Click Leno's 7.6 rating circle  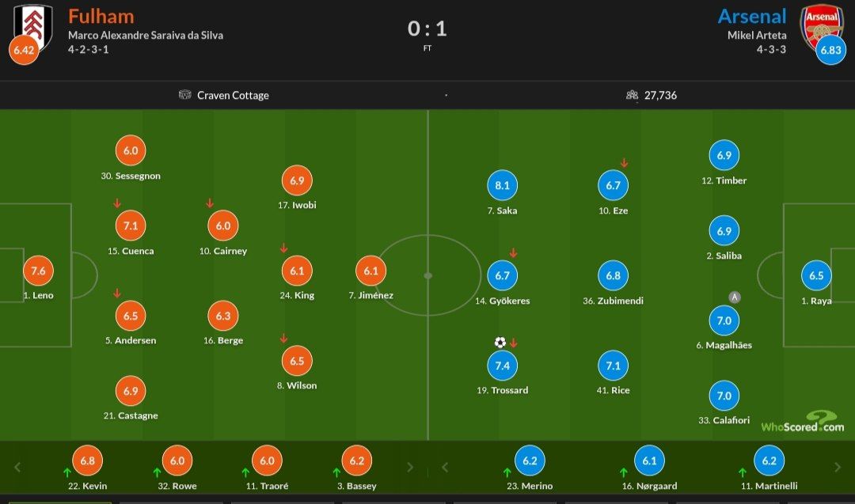pyautogui.click(x=38, y=271)
